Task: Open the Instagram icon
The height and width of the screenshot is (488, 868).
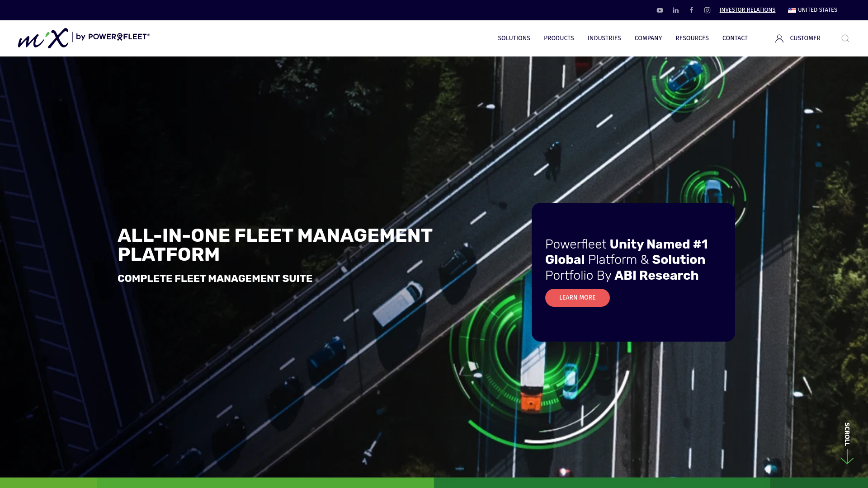Action: coord(707,10)
